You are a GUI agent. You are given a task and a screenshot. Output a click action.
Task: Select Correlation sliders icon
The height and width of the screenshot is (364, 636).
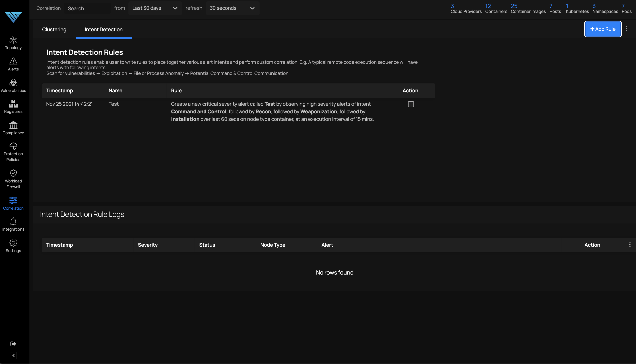pos(13,200)
